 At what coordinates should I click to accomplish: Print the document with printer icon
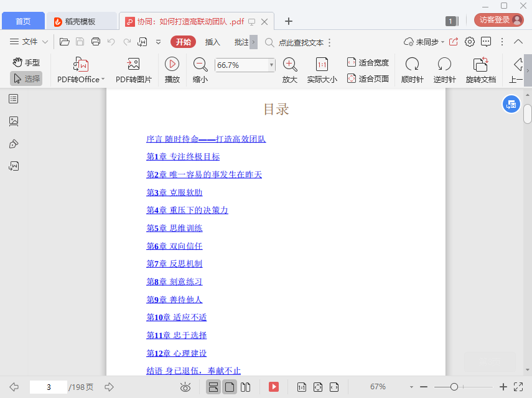(96, 42)
